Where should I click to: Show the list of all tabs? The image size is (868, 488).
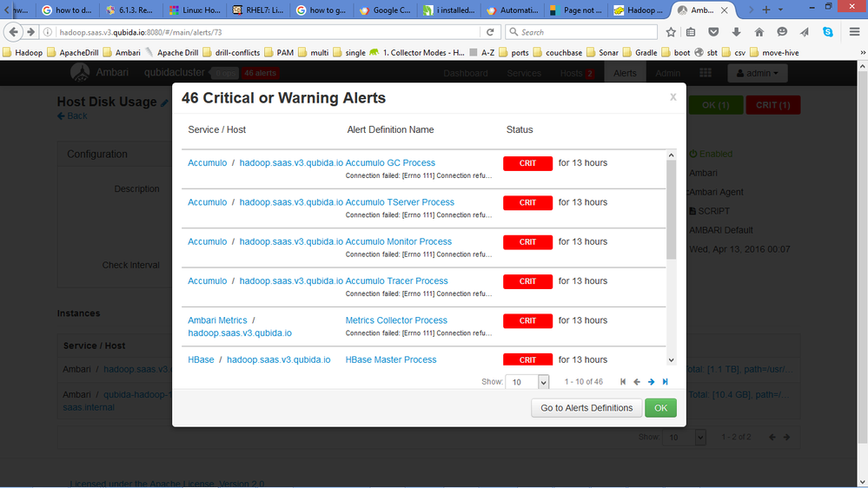[x=780, y=10]
